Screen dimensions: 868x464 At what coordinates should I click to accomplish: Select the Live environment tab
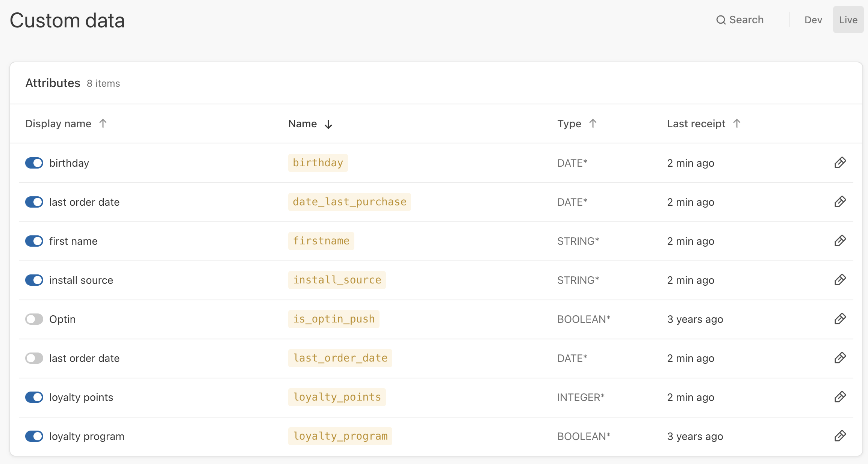point(848,20)
